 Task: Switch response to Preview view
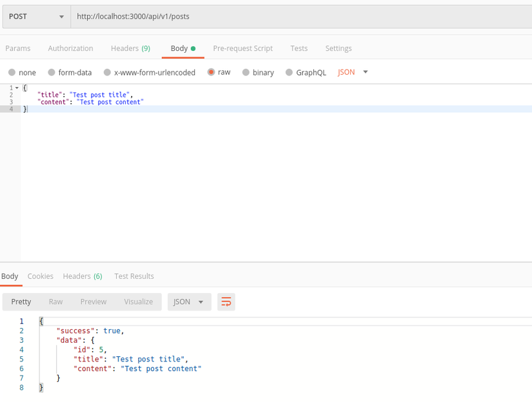point(94,301)
